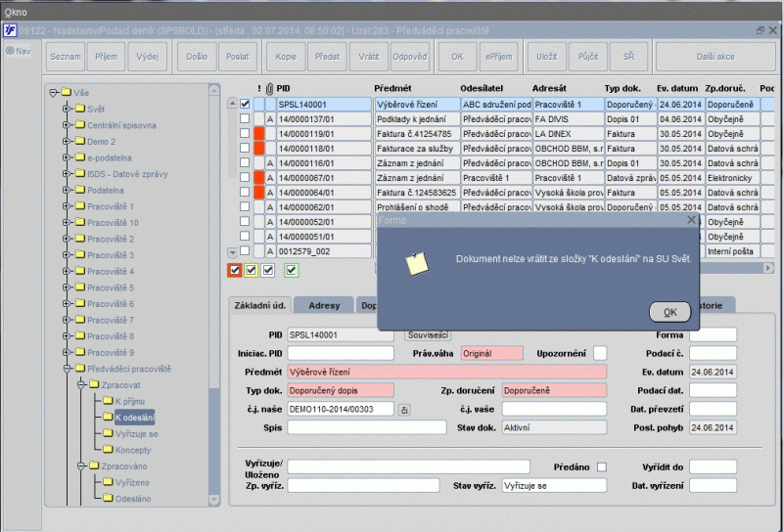Toggle the red filter checkbox

(235, 271)
